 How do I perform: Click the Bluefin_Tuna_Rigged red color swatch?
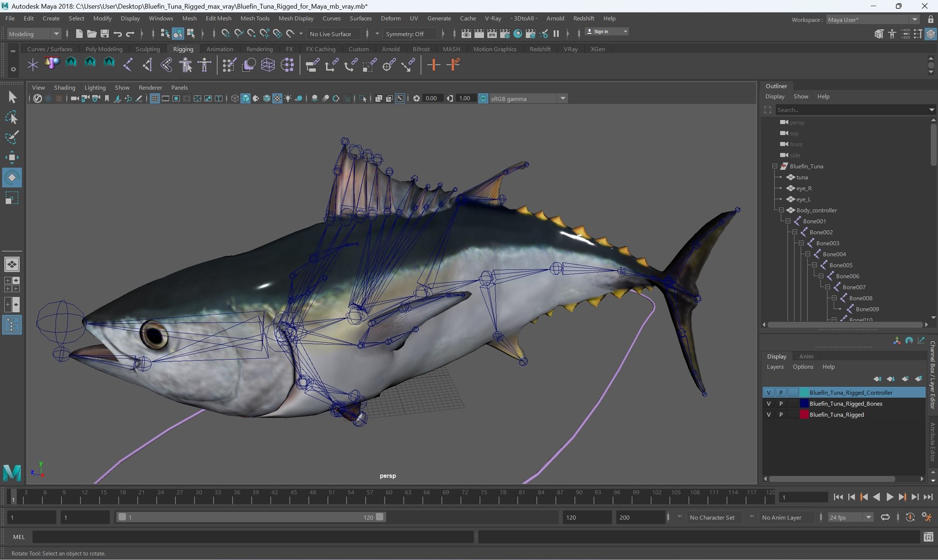[804, 414]
